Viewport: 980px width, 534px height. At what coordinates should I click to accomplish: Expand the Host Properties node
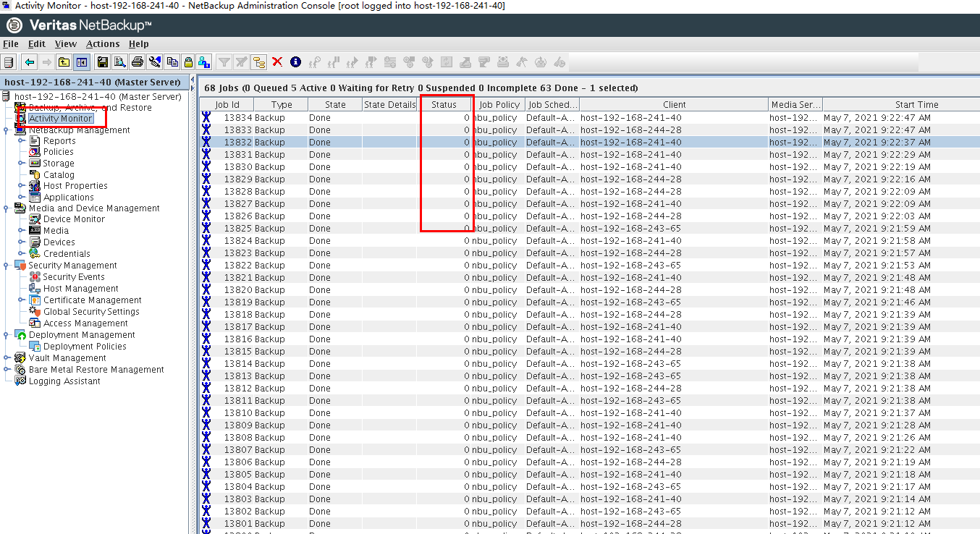point(21,186)
